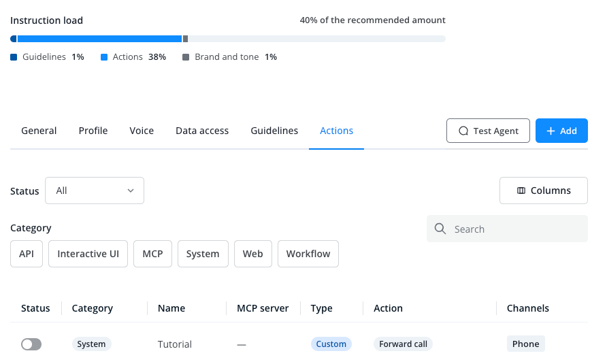Filter by Web category
This screenshot has width=607, height=364.
[x=252, y=254]
